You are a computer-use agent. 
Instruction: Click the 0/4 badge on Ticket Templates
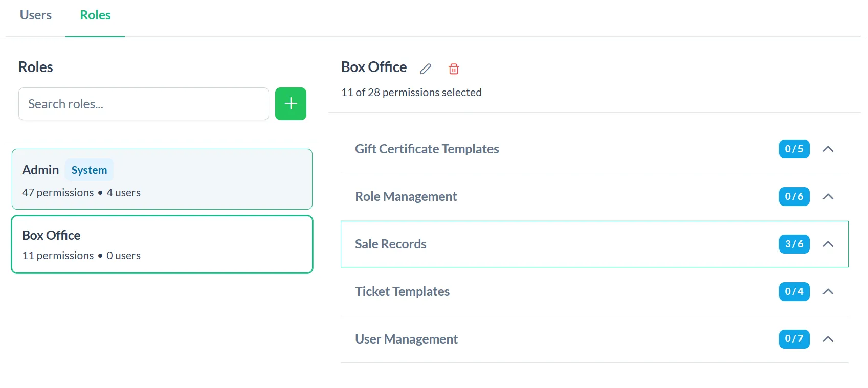point(794,291)
